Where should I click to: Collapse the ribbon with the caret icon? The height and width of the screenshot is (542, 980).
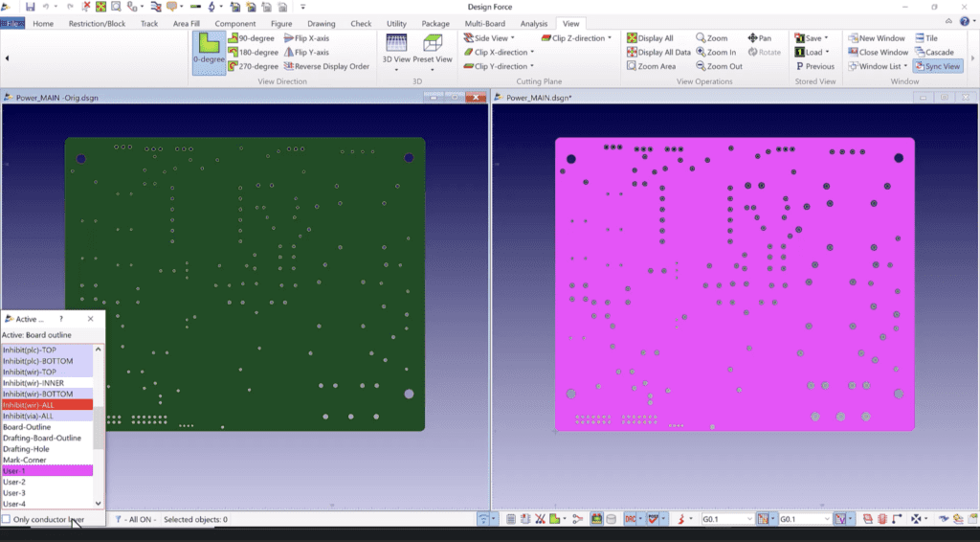click(948, 21)
